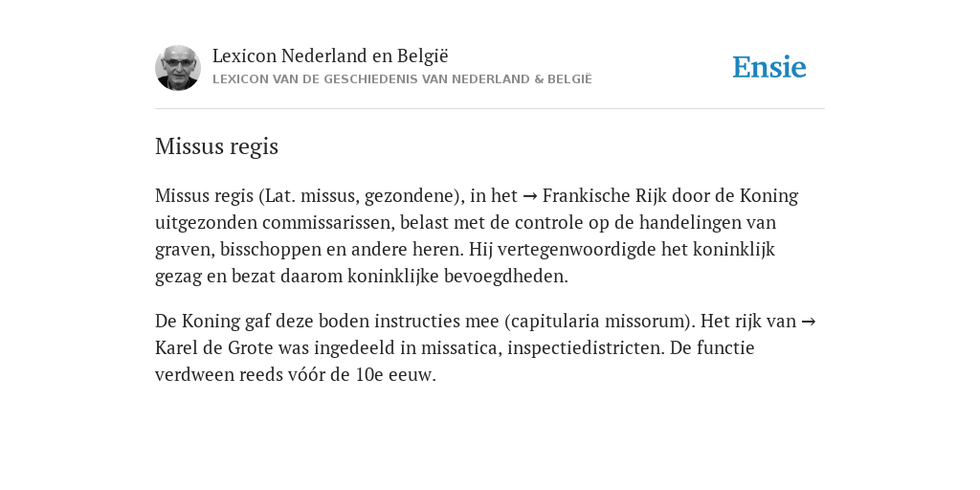980x490 pixels.
Task: Click the word 'inspectiedistricten'
Action: tap(586, 347)
